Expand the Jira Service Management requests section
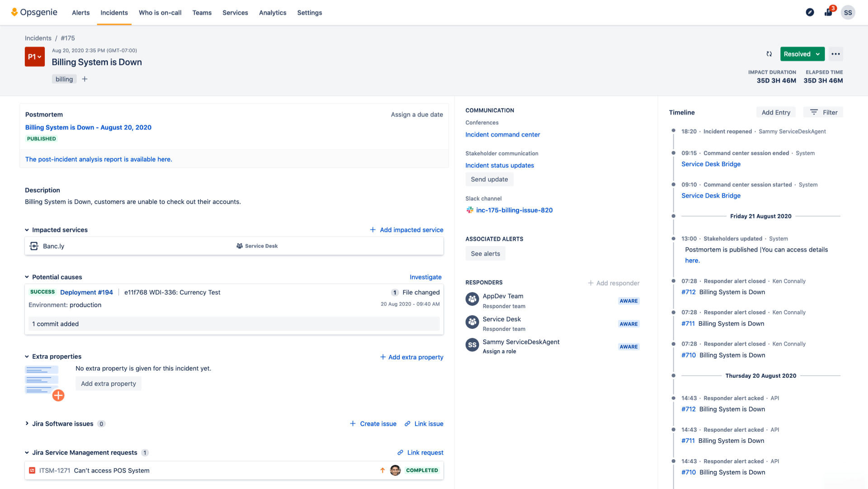Screen dimensions: 868x489 26,452
